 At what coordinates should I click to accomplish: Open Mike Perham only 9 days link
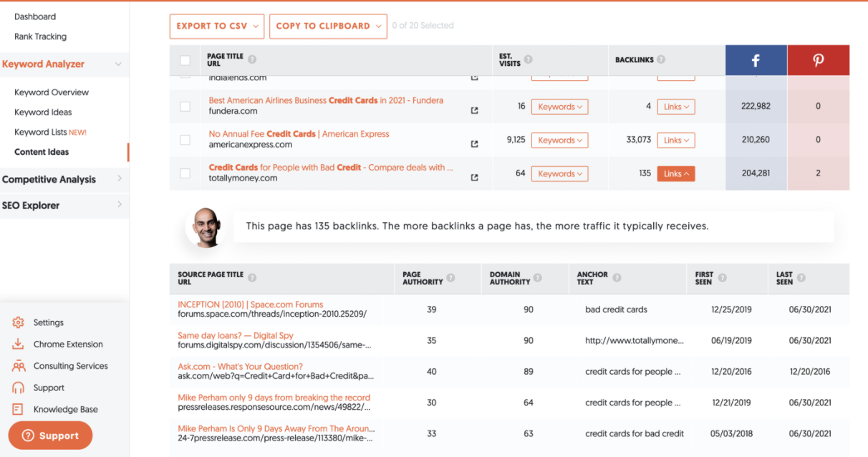pyautogui.click(x=274, y=398)
